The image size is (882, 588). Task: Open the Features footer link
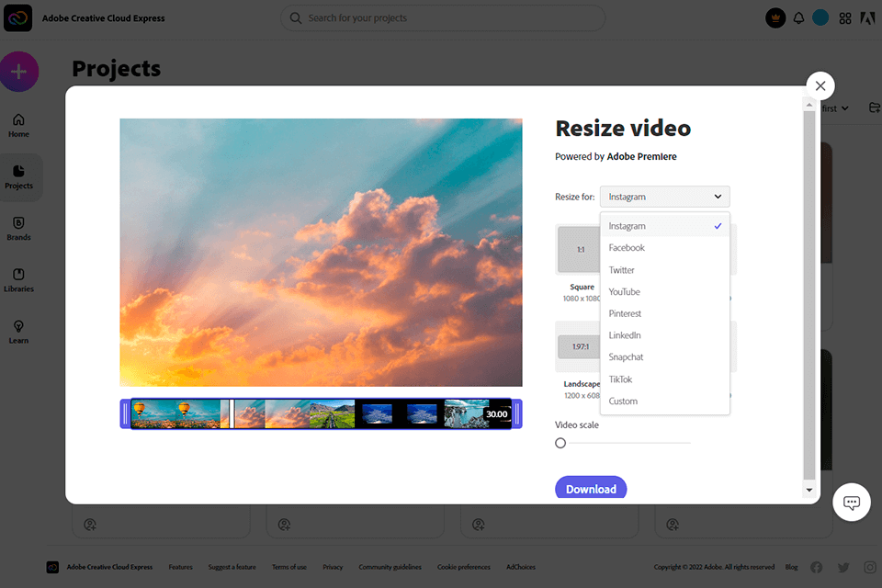coord(181,567)
